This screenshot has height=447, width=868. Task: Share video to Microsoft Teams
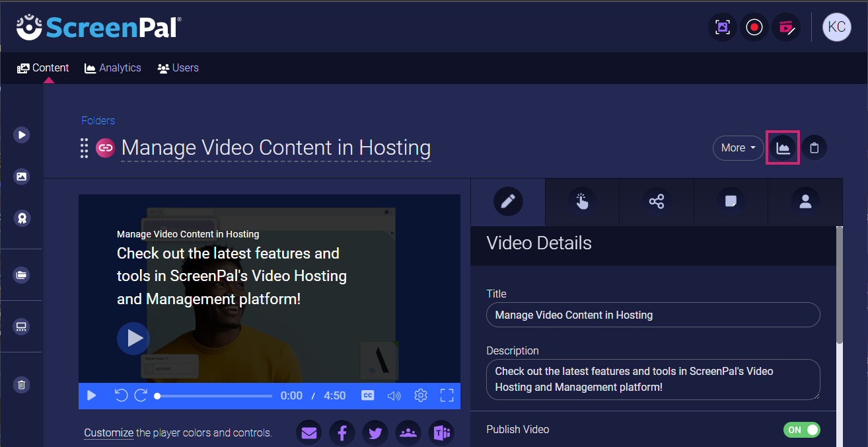[441, 433]
